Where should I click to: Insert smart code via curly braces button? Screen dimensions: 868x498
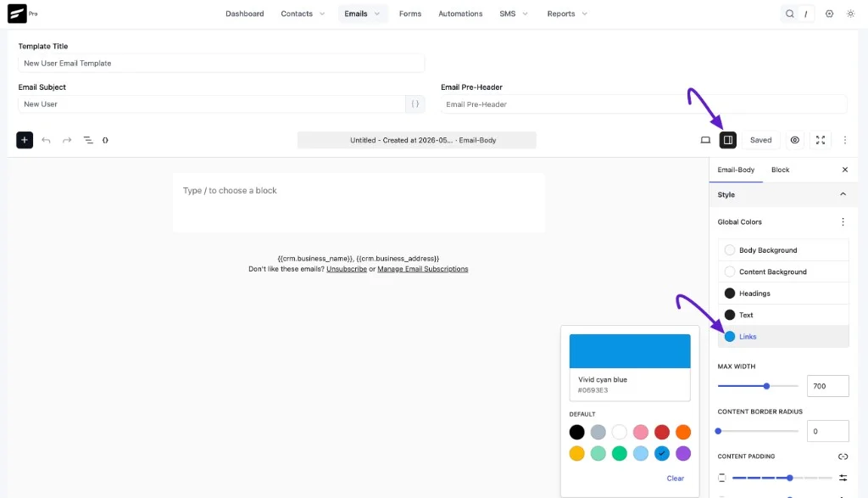[415, 104]
